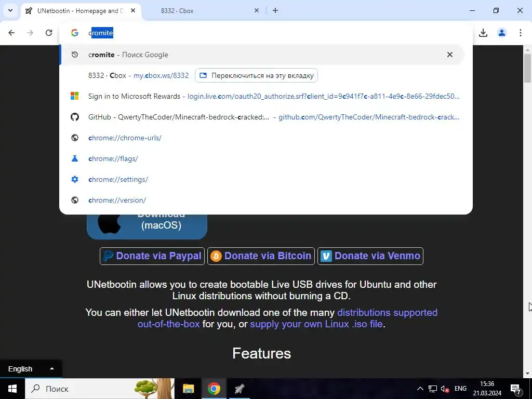
Task: Open the Windows Start menu
Action: click(12, 389)
